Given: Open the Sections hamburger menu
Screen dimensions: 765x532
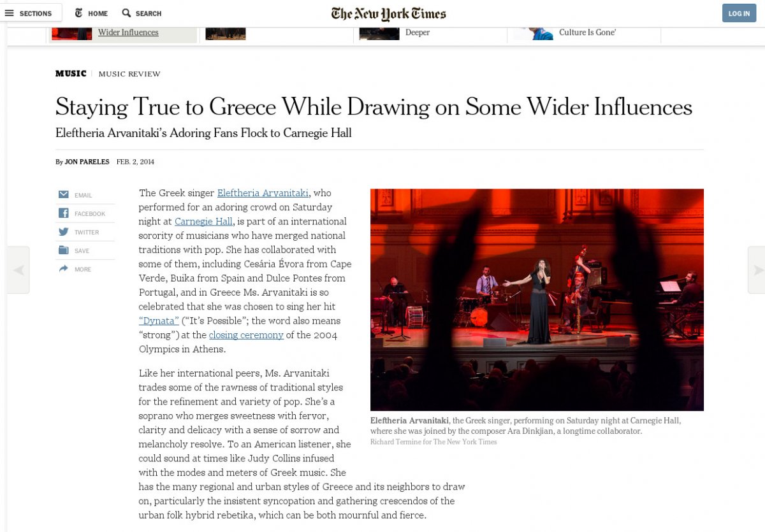Looking at the screenshot, I should (10, 13).
